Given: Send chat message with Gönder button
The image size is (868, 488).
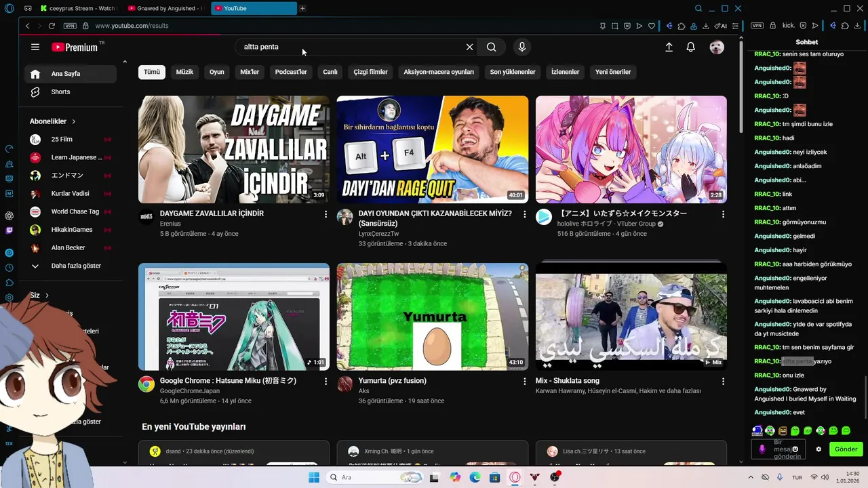Looking at the screenshot, I should 846,449.
